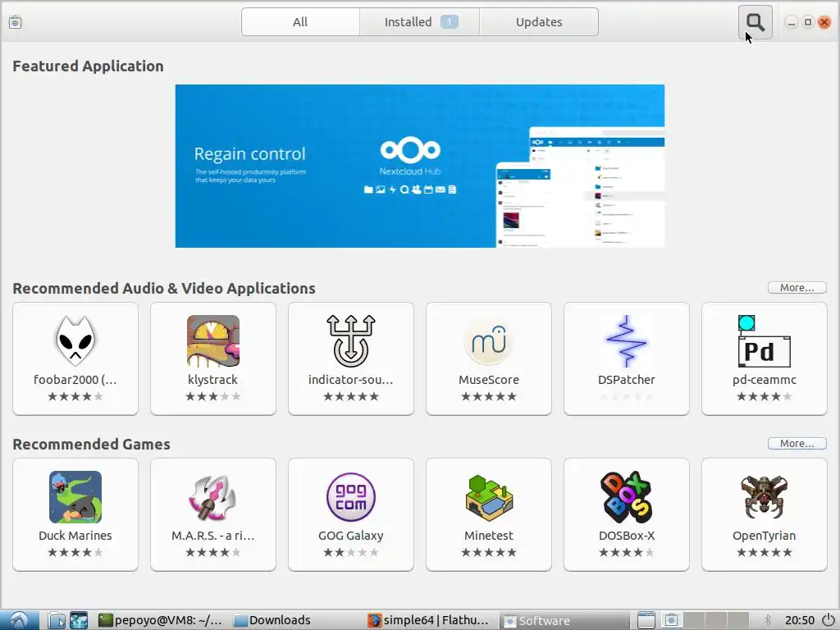Click the MuseScore app name
840x630 pixels.
tap(489, 380)
